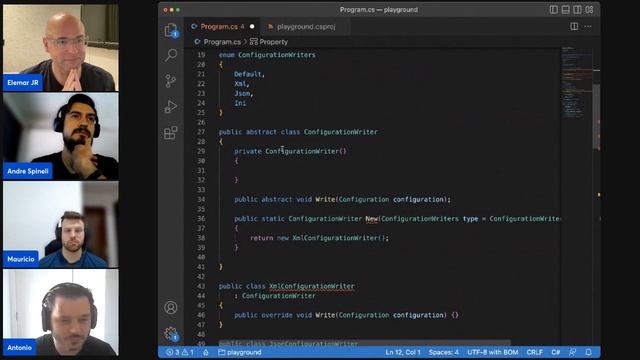Open the Extensions view
The height and width of the screenshot is (360, 640).
click(x=171, y=133)
